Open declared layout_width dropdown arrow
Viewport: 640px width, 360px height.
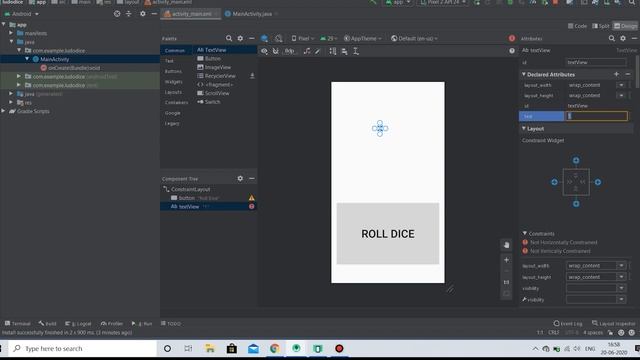coord(621,85)
